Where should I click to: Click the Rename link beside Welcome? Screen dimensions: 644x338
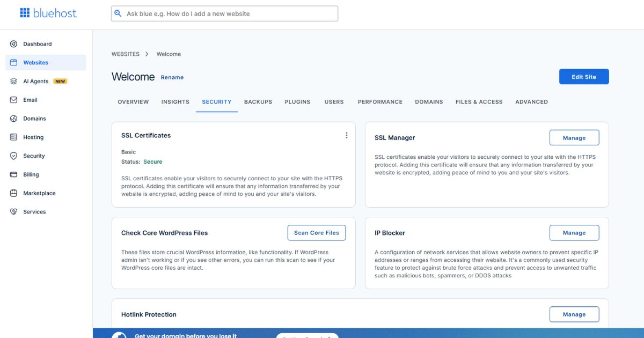pyautogui.click(x=172, y=77)
